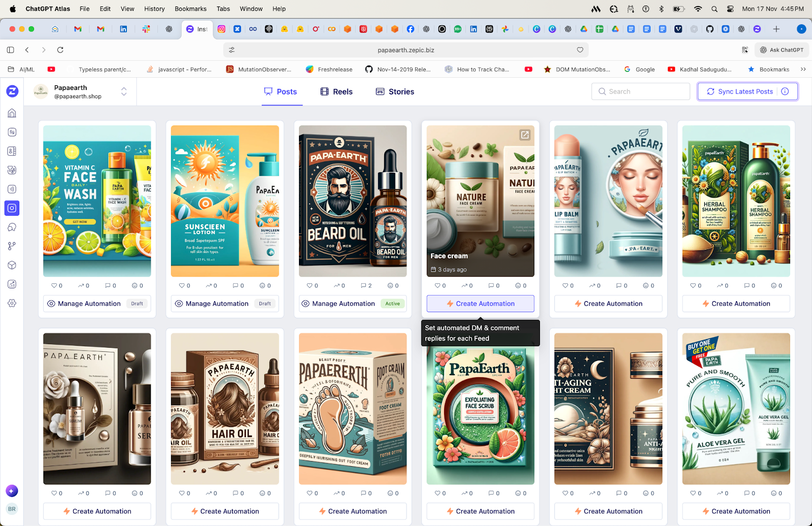The image size is (812, 526).
Task: Open the File menu
Action: [85, 9]
